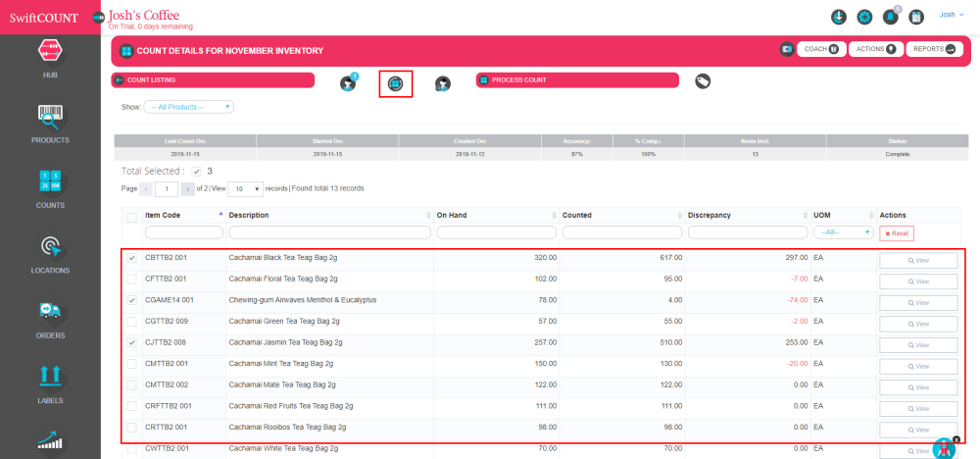The image size is (980, 459).
Task: Click the Cachamai Jasmin Tea description
Action: coord(285,342)
